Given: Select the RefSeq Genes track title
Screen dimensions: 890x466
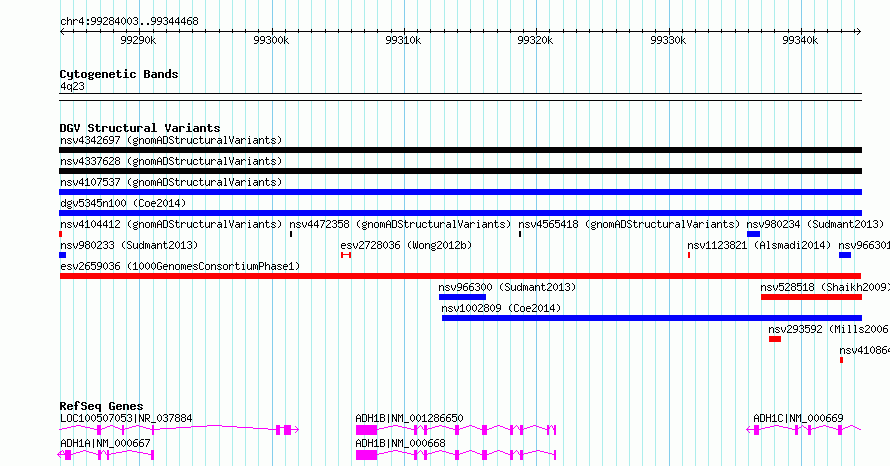Looking at the screenshot, I should [x=102, y=406].
